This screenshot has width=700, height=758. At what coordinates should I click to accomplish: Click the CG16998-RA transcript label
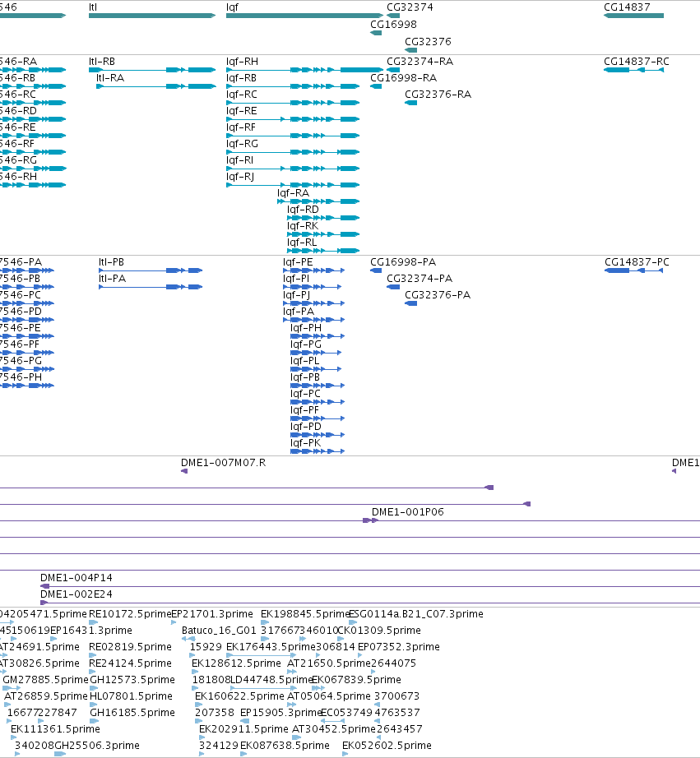tap(403, 78)
